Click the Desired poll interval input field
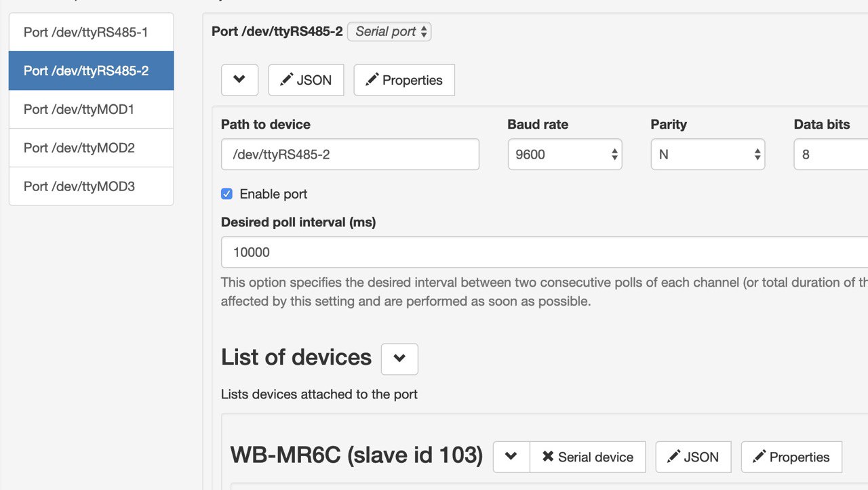The width and height of the screenshot is (868, 490). 545,252
